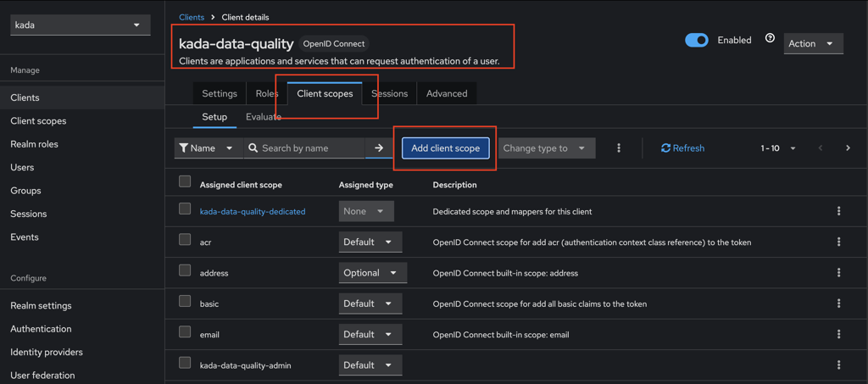Open kebab menu for acr scope row
This screenshot has width=868, height=384.
click(x=838, y=242)
